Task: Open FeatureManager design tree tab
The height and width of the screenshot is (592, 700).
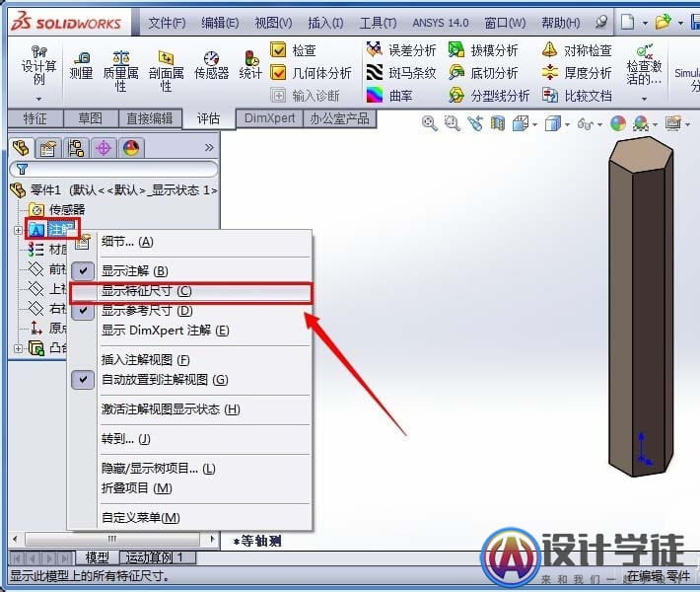Action: [21, 148]
